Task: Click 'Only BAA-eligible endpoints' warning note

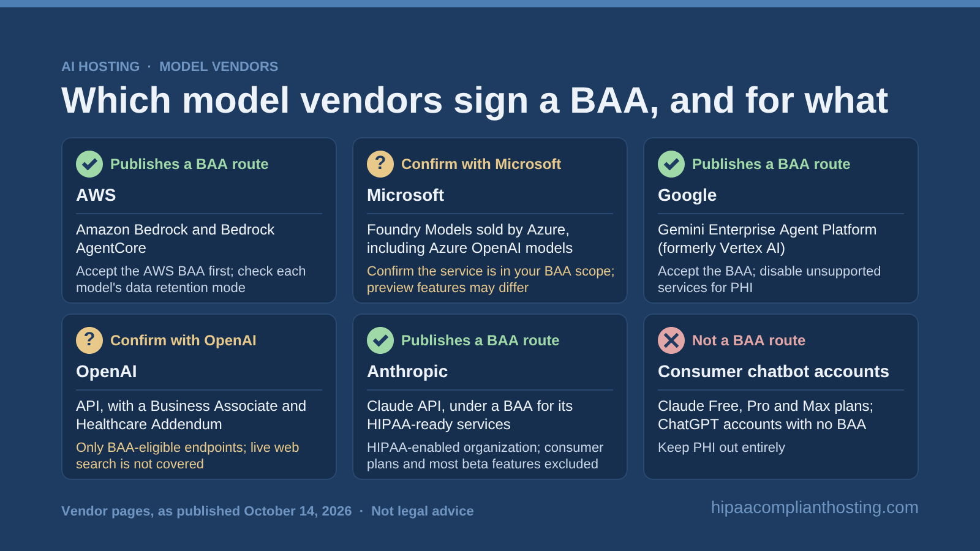Action: pos(187,455)
